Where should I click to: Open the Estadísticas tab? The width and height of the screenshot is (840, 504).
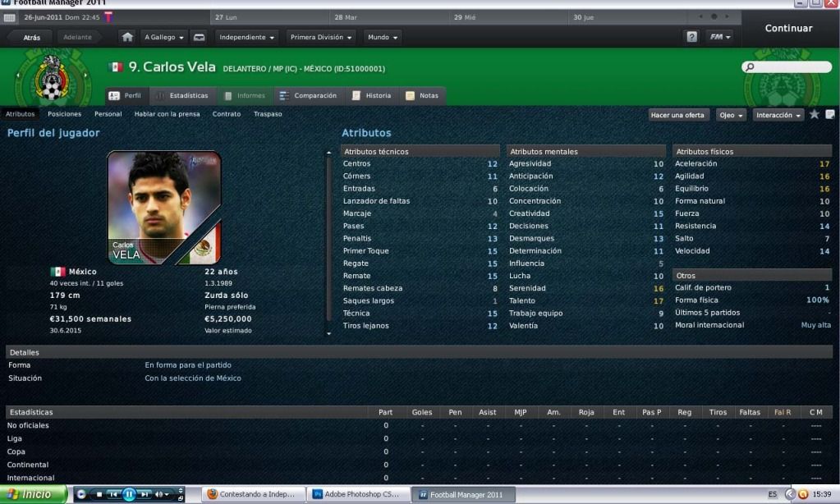click(x=182, y=95)
